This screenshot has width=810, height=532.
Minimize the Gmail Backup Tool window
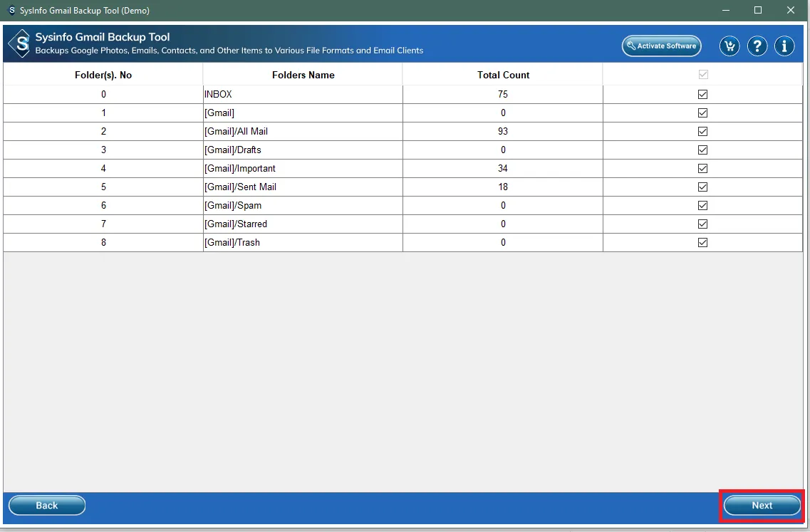(x=726, y=11)
